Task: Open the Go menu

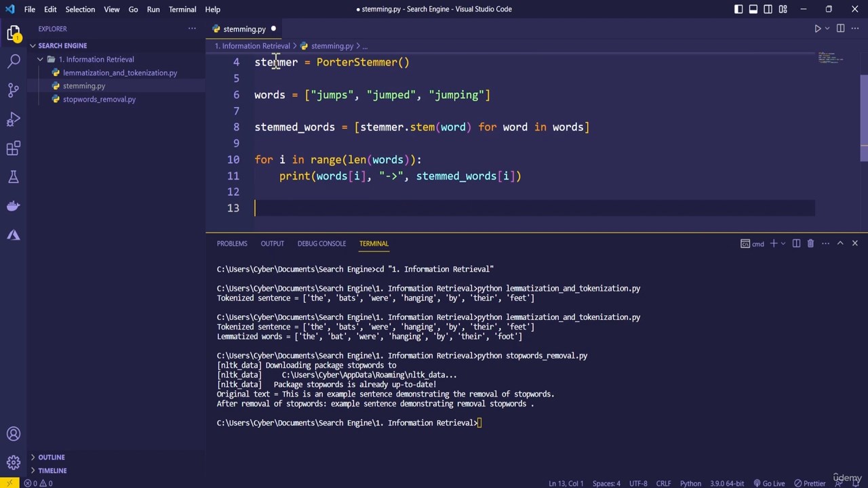Action: coord(133,9)
